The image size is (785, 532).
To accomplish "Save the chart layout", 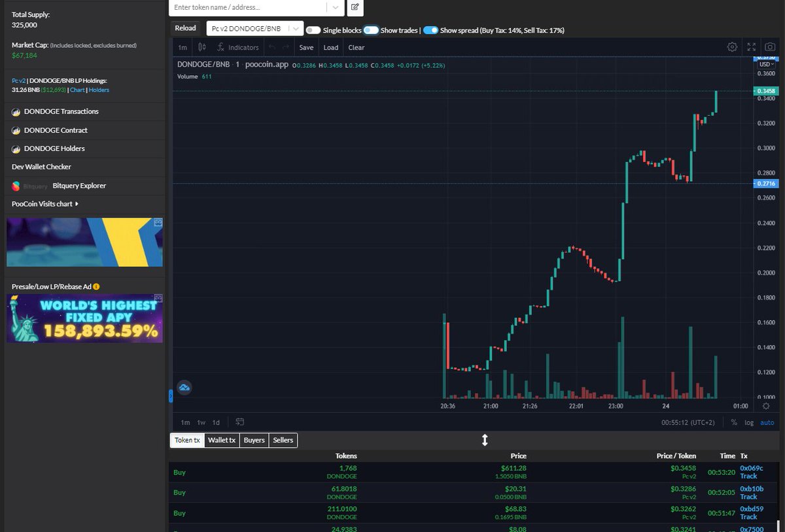I will click(306, 47).
